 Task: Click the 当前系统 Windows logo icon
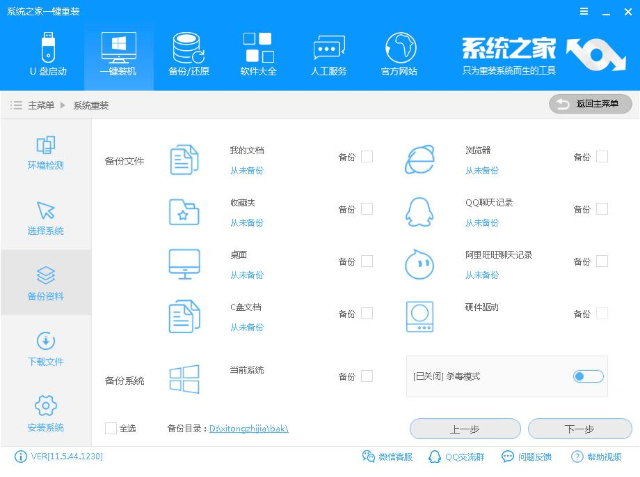(x=184, y=379)
